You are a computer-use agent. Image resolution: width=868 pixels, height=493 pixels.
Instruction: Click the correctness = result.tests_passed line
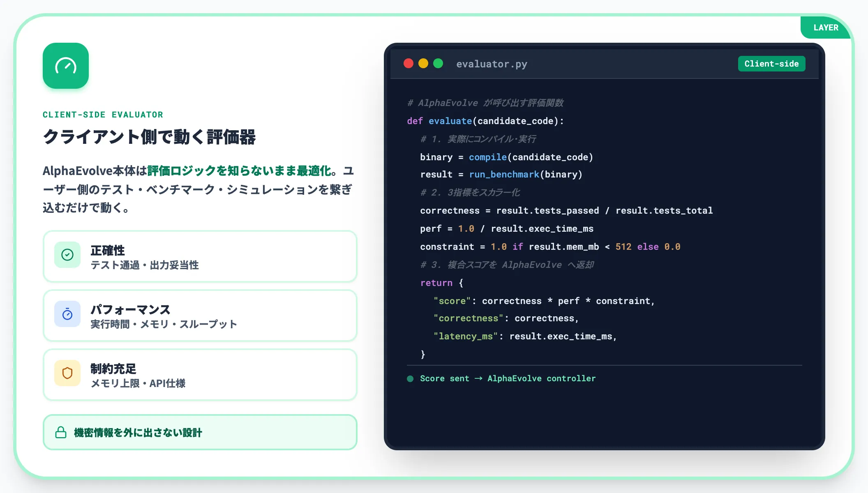pyautogui.click(x=566, y=210)
